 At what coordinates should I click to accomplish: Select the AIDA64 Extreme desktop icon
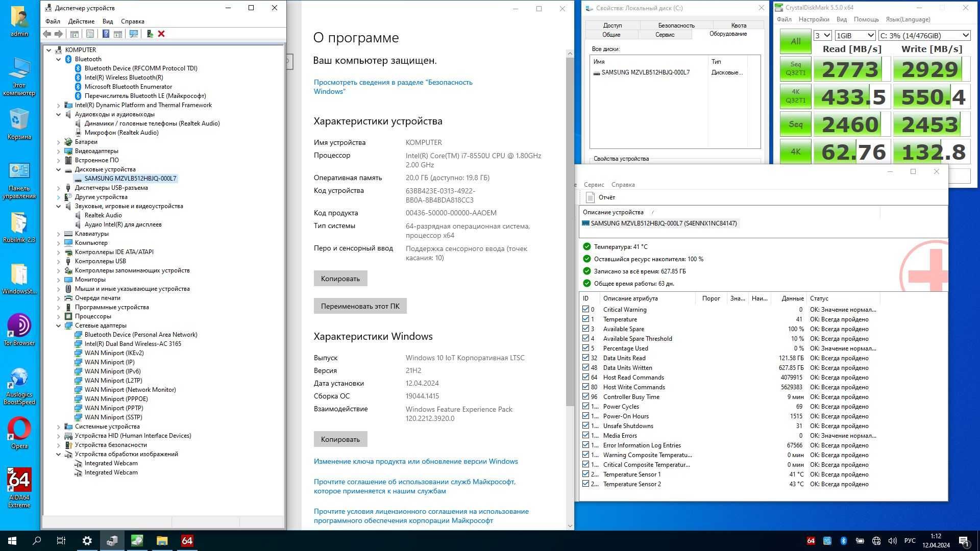(19, 488)
